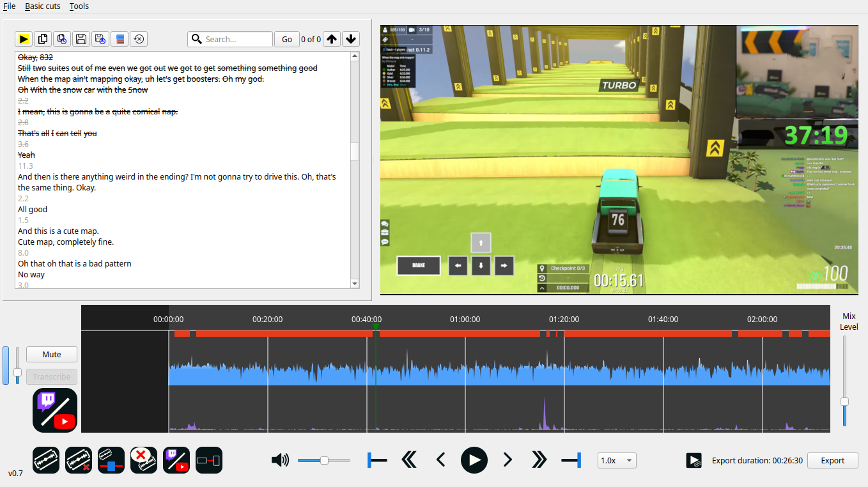Viewport: 868px width, 487px height.
Task: Click the speech bubble red x razor icon
Action: coord(144,460)
